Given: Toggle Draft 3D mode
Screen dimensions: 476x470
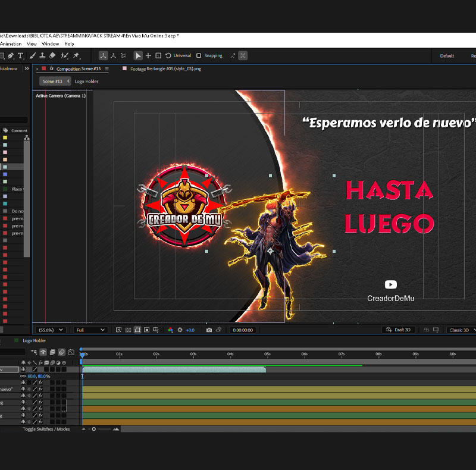Looking at the screenshot, I should click(x=398, y=330).
